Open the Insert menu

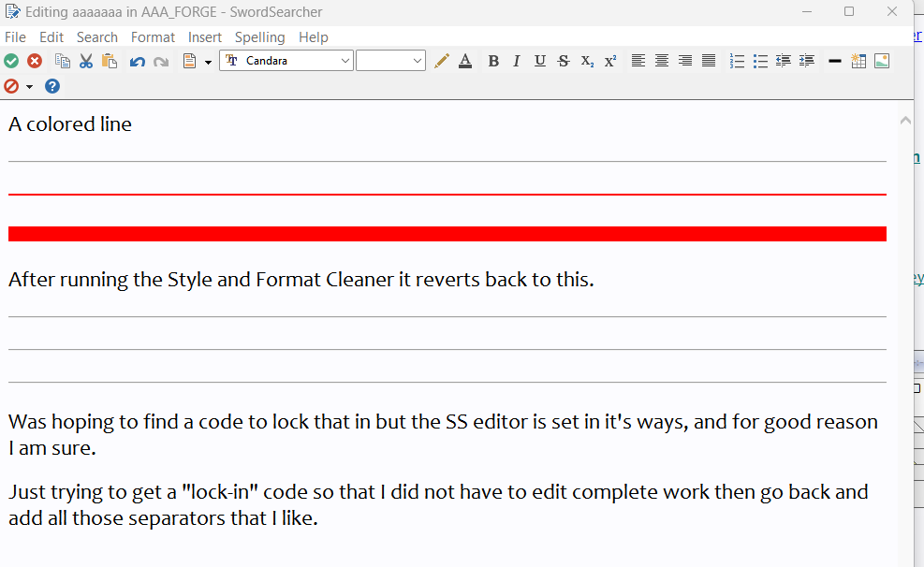pyautogui.click(x=204, y=37)
